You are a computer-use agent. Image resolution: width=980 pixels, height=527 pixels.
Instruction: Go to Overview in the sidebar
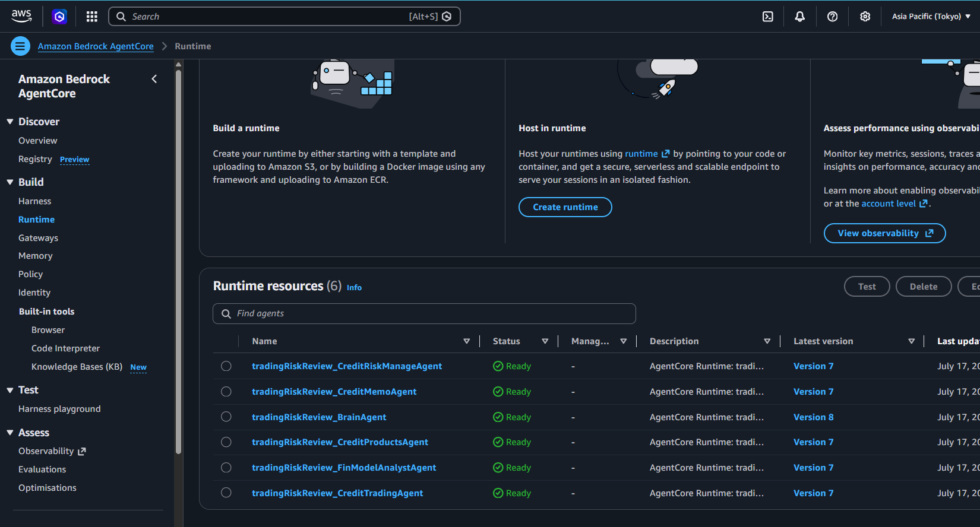[38, 141]
